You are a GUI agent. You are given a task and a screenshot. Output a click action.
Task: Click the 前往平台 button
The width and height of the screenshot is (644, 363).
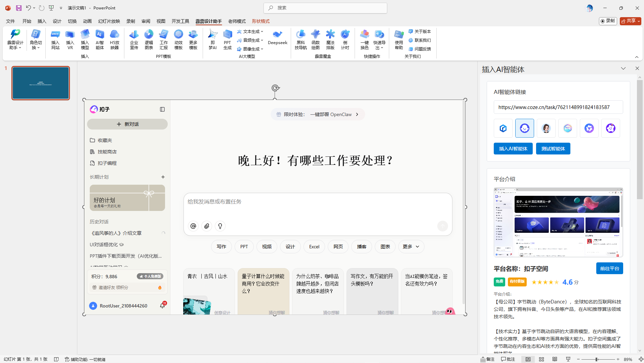[609, 268]
